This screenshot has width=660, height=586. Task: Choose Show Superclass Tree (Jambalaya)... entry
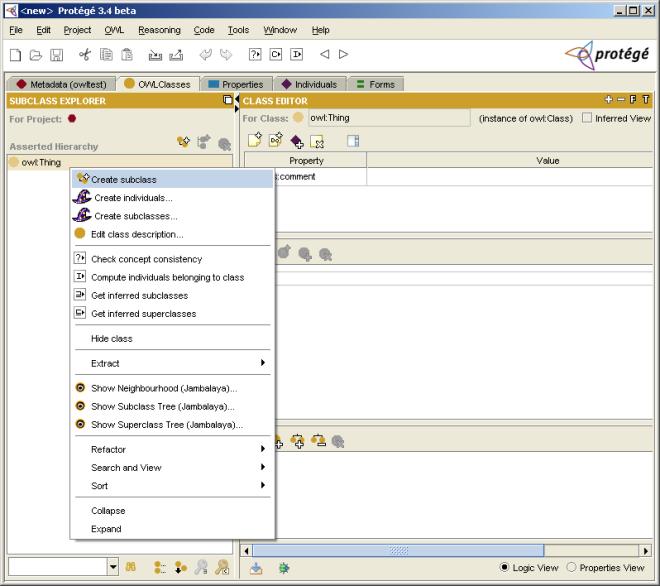tap(173, 424)
